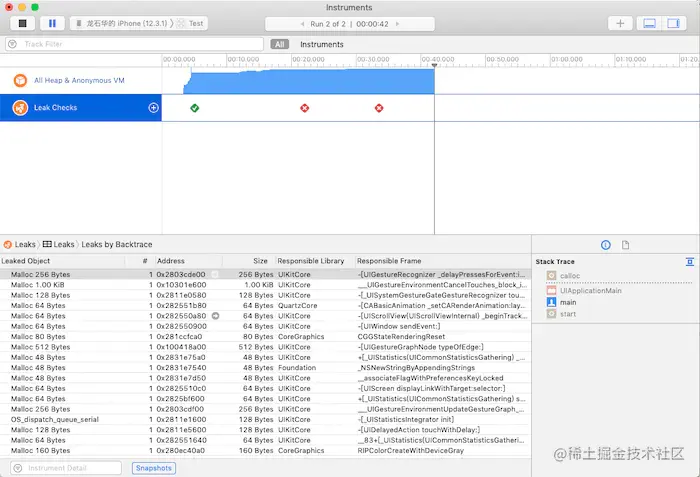Show the document inspector tab icon
Image resolution: width=700 pixels, height=477 pixels.
tap(625, 245)
